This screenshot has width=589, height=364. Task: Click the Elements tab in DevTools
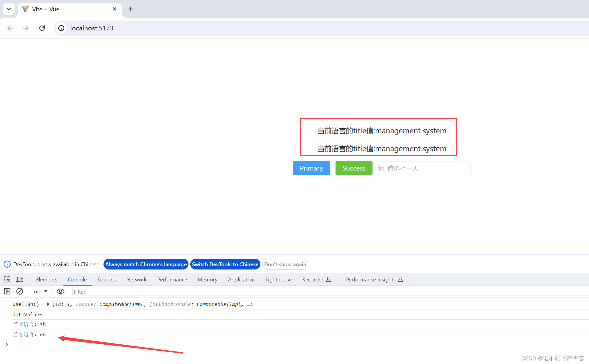pyautogui.click(x=46, y=279)
